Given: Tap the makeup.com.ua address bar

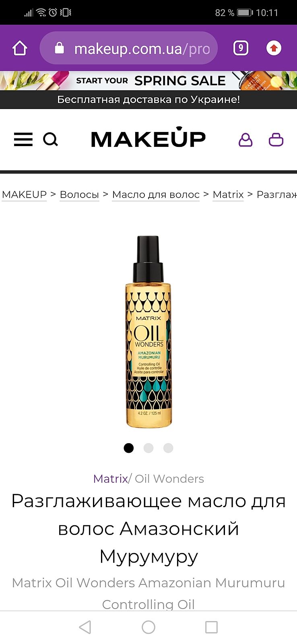Looking at the screenshot, I should pyautogui.click(x=129, y=48).
